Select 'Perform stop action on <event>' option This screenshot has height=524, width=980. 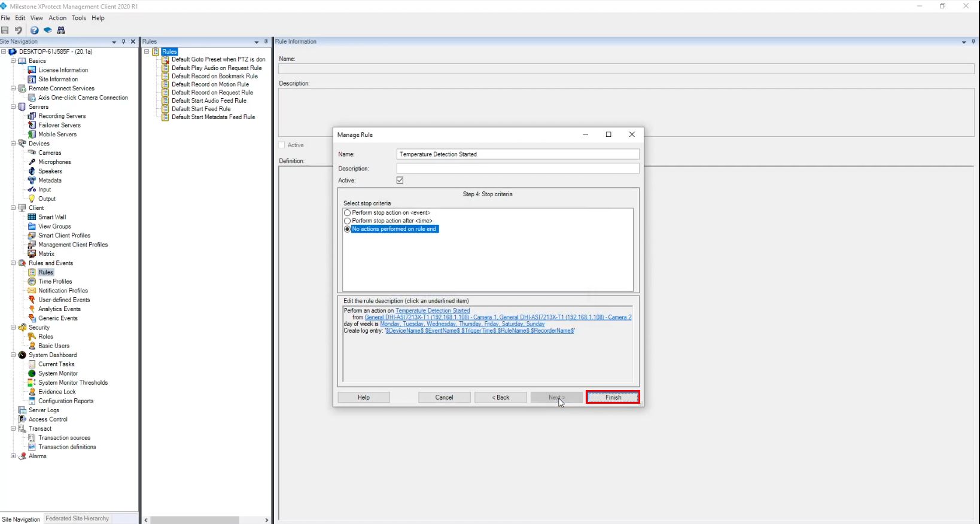(348, 213)
